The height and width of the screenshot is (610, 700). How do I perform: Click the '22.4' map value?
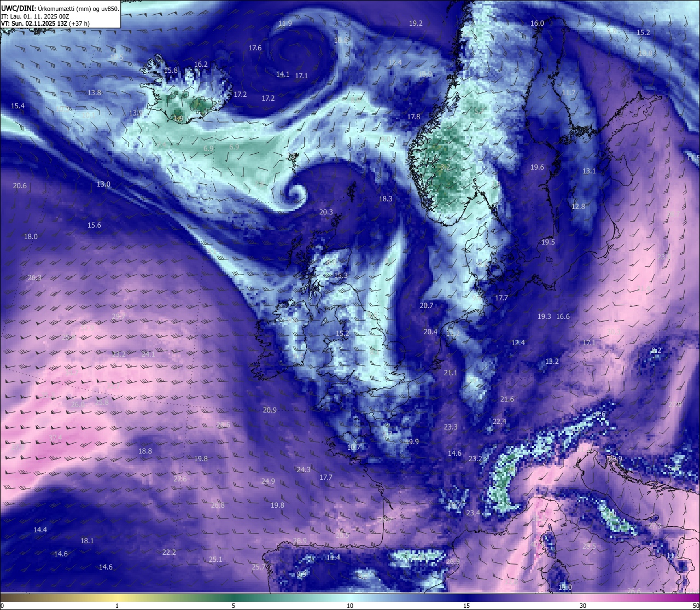click(499, 421)
